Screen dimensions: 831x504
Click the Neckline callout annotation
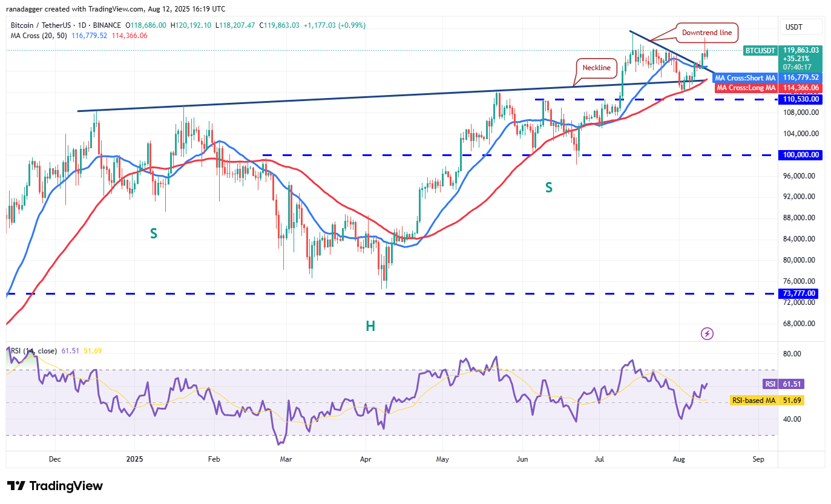point(596,68)
